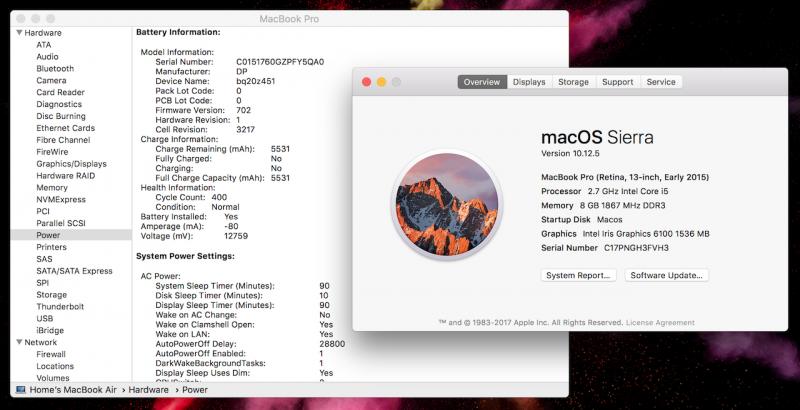Collapse the Network tree section
The width and height of the screenshot is (800, 410).
pos(17,342)
